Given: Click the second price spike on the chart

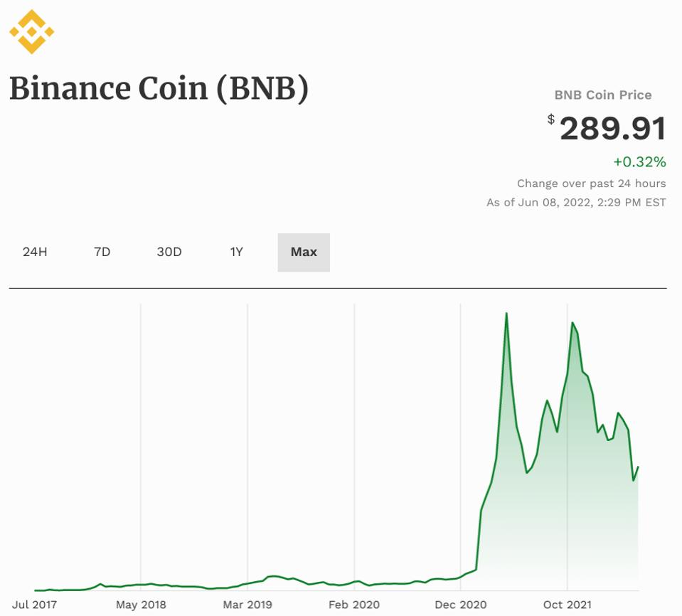Looking at the screenshot, I should [x=572, y=324].
